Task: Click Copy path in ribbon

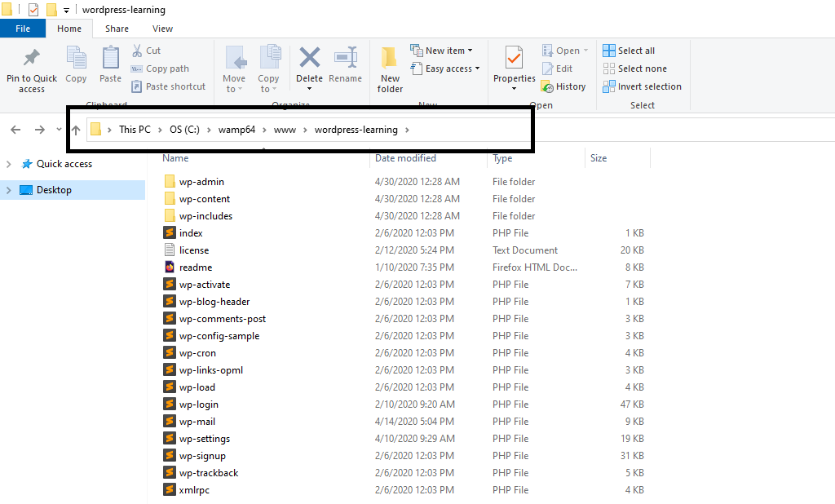Action: (160, 69)
